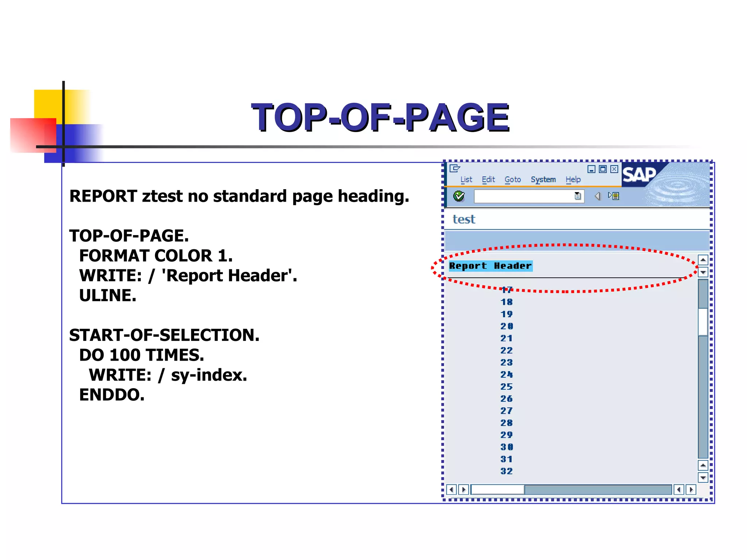Click code line 'REPORT ztest no standard page heading.'

239,196
